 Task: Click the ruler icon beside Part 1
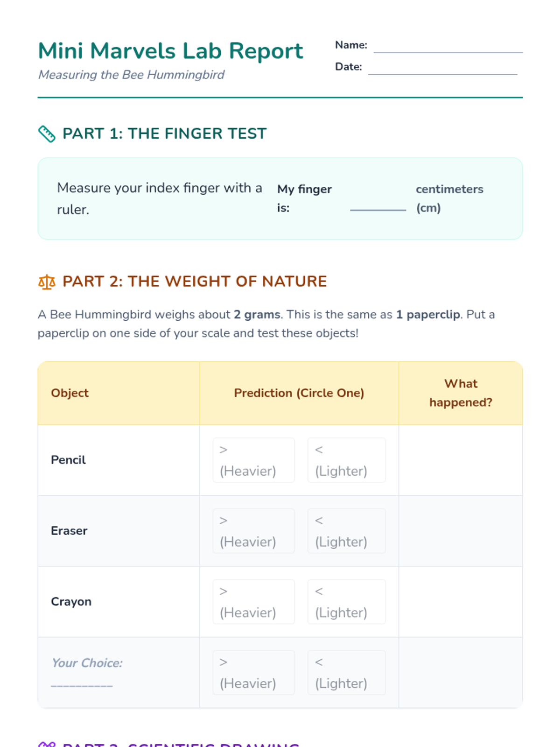pos(47,134)
